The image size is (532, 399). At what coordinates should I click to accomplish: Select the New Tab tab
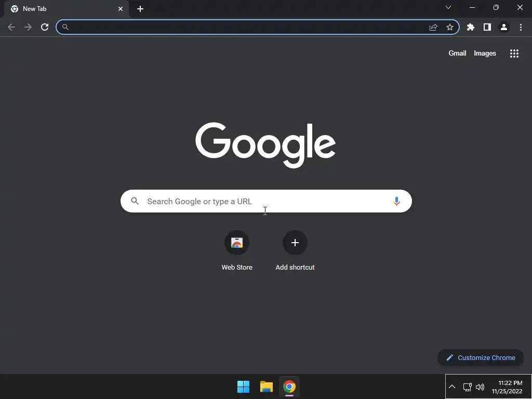66,9
